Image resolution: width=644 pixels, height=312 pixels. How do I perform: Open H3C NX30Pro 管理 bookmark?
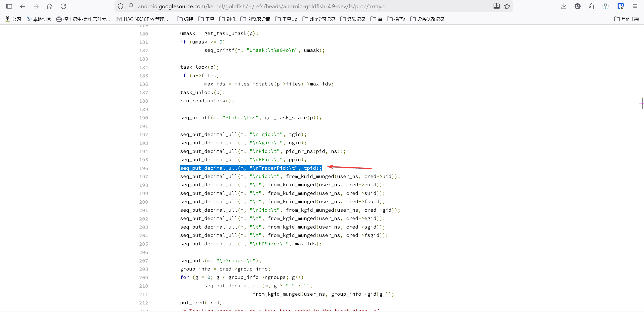pos(142,19)
